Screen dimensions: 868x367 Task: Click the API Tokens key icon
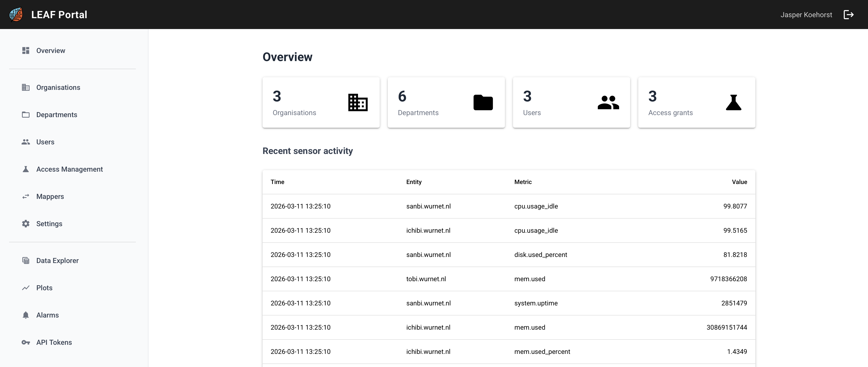(x=25, y=343)
